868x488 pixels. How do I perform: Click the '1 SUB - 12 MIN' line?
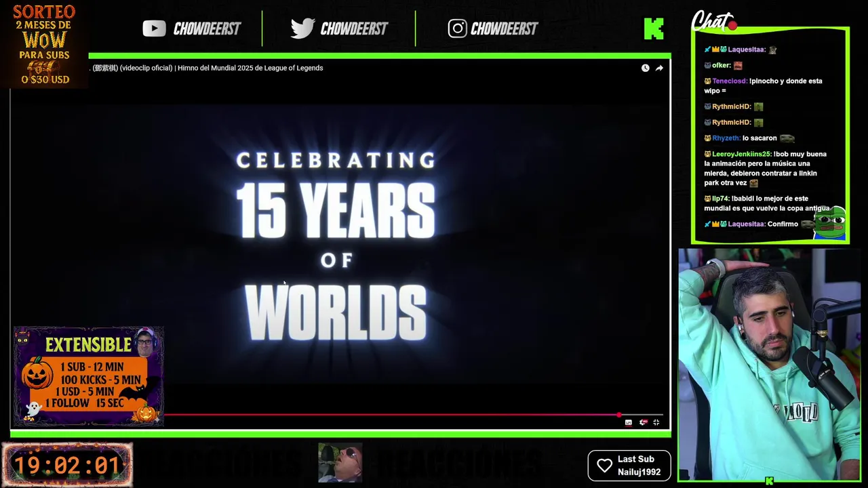92,367
